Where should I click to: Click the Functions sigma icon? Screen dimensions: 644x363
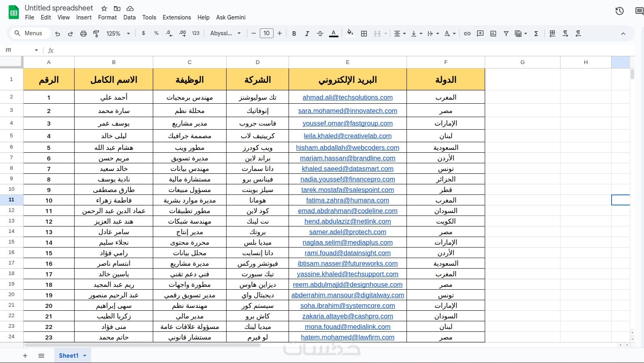click(536, 34)
